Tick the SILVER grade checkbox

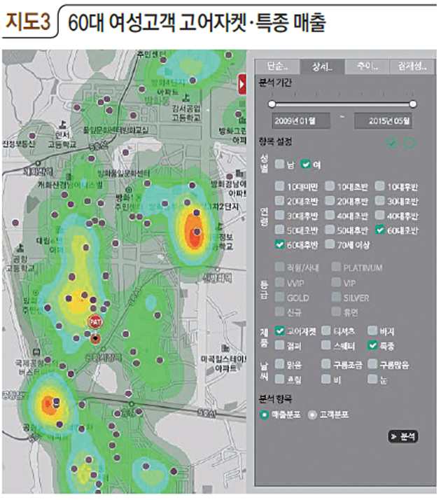[x=336, y=297]
